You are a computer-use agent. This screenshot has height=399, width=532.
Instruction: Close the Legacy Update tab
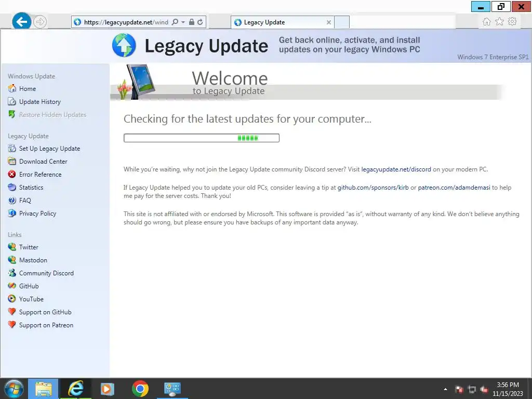pos(329,22)
